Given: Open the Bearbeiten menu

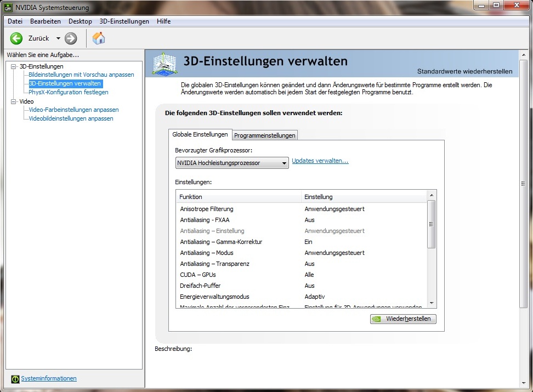Looking at the screenshot, I should coord(45,21).
